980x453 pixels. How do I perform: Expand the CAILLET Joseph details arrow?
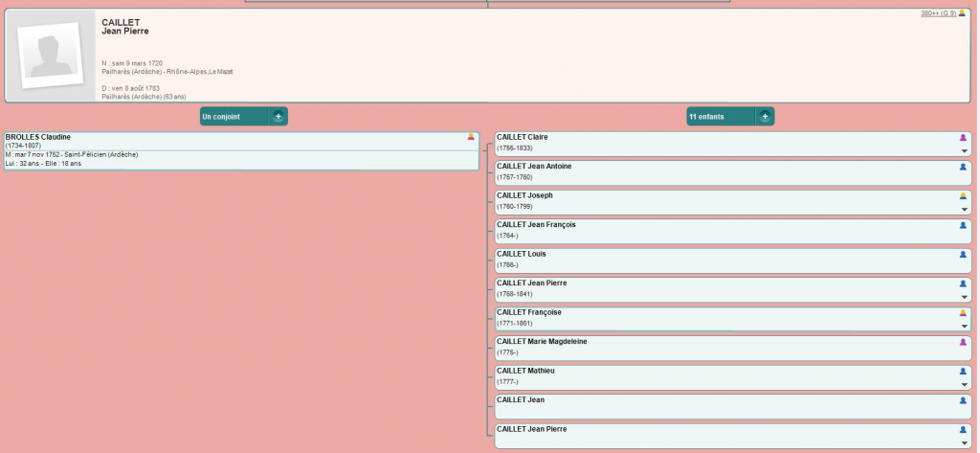964,210
